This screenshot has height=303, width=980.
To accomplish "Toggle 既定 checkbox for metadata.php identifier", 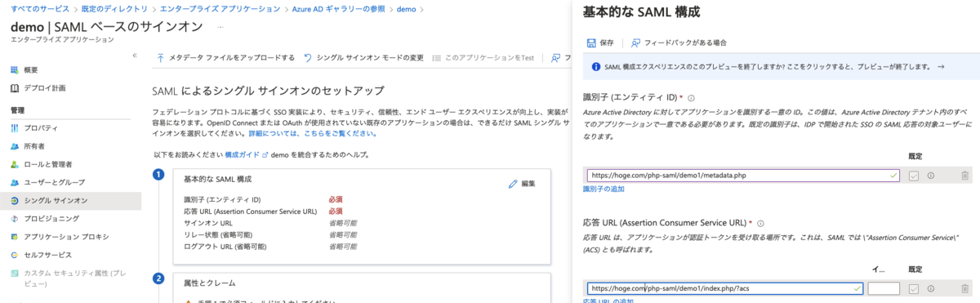I will point(914,176).
